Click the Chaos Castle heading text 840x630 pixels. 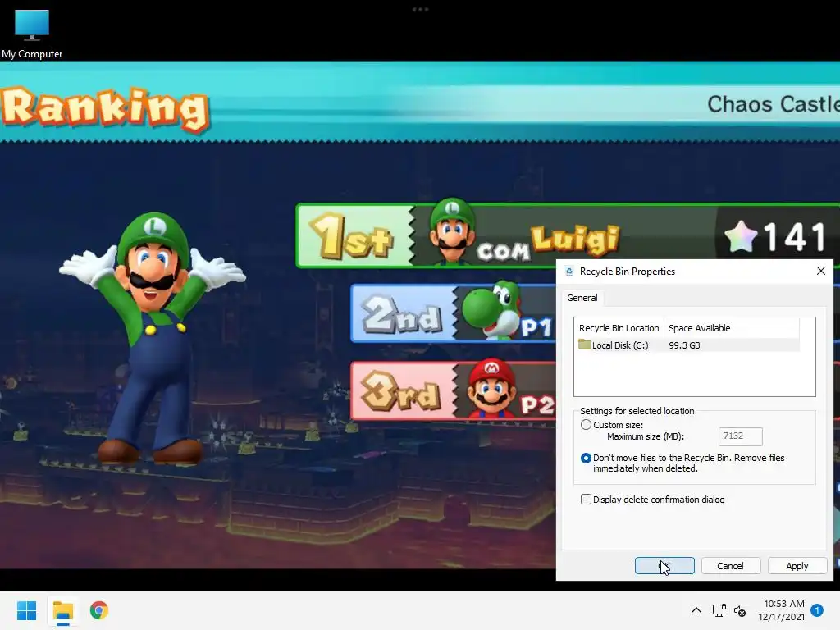(773, 104)
